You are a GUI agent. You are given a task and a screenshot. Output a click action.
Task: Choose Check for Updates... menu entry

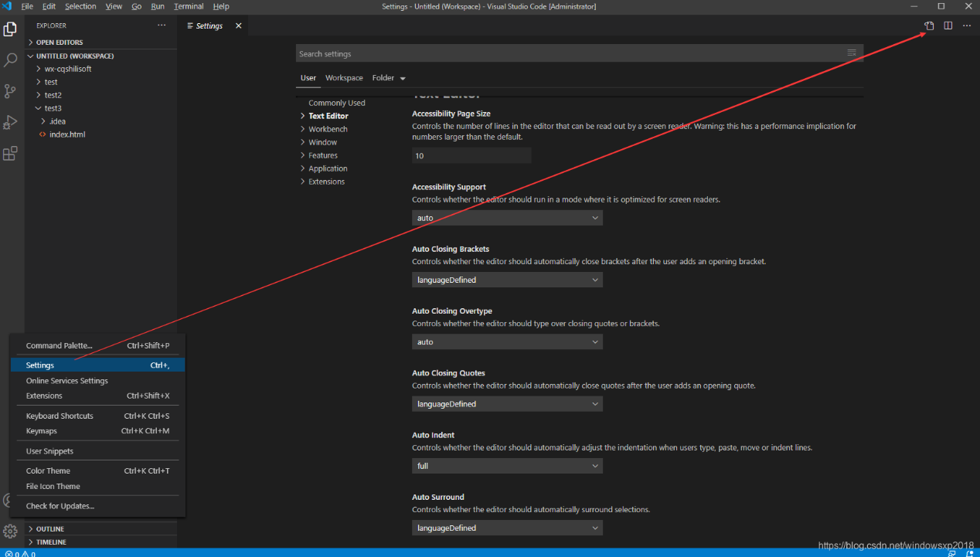[97, 506]
